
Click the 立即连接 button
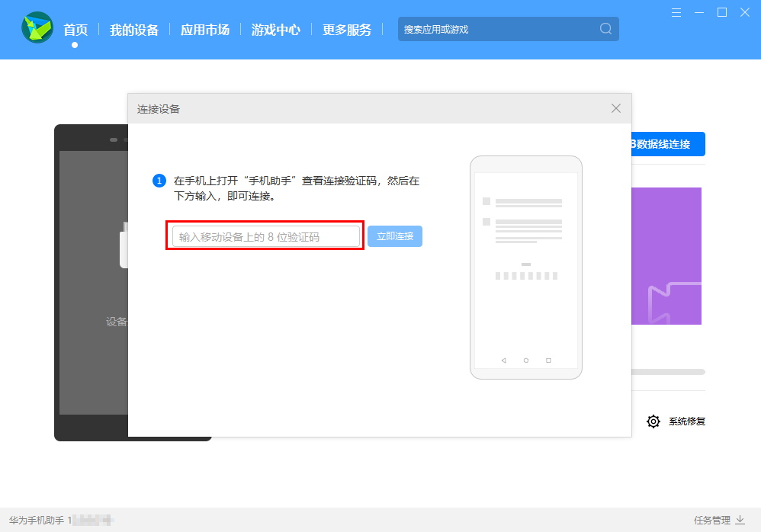coord(394,236)
